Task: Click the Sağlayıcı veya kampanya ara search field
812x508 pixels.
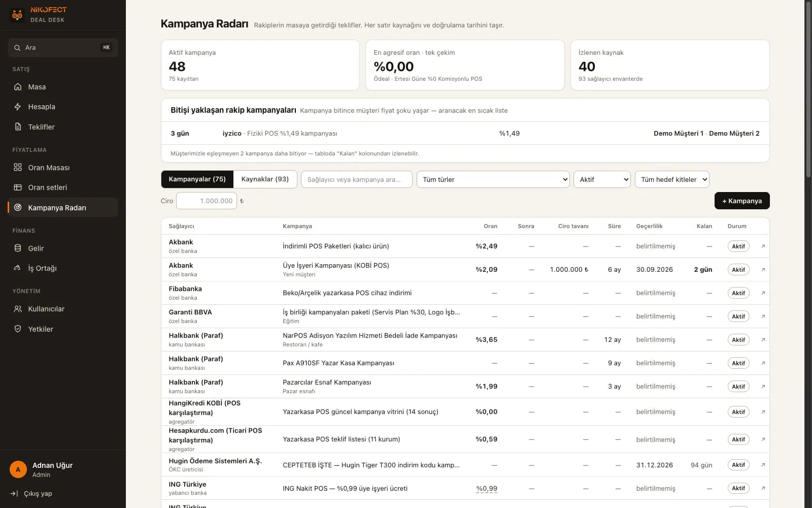Action: [x=356, y=179]
